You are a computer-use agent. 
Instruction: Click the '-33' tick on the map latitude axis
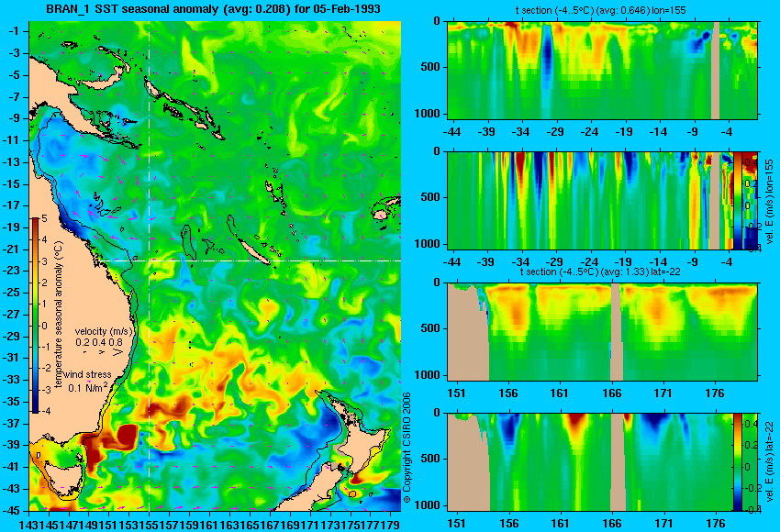click(12, 380)
